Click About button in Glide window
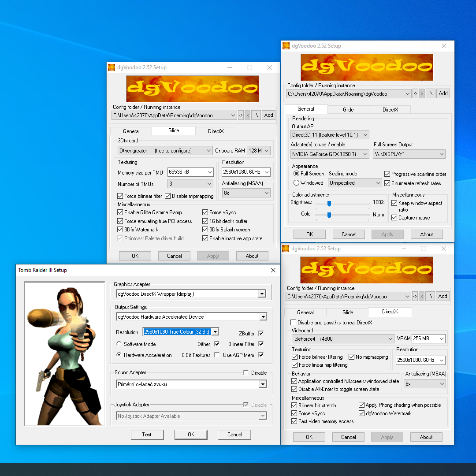Screen dimensions: 476x476 [x=252, y=256]
